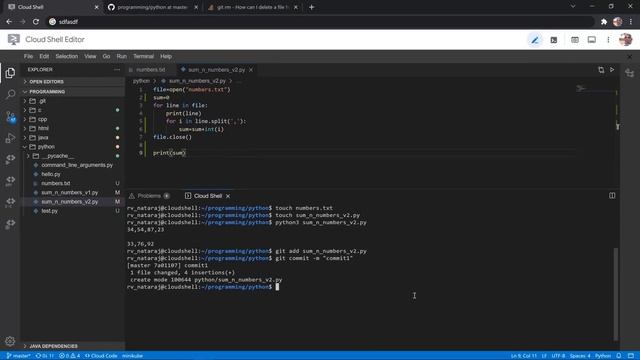Reload the browser page
The height and width of the screenshot is (360, 640).
(x=36, y=22)
